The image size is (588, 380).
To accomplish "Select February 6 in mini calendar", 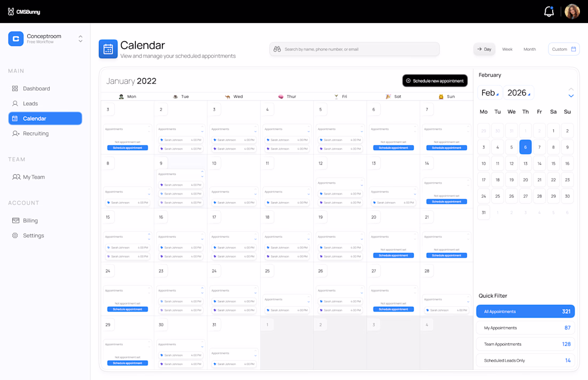I will 525,147.
